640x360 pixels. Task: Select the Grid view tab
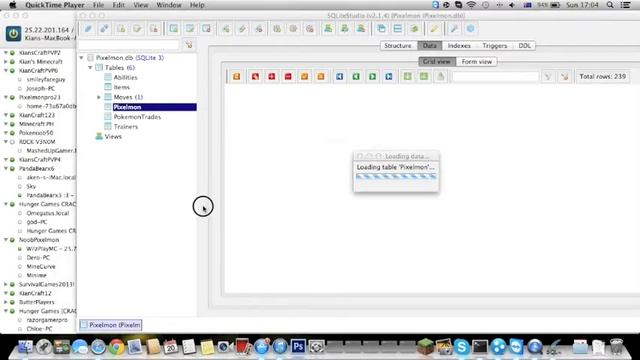(x=437, y=62)
